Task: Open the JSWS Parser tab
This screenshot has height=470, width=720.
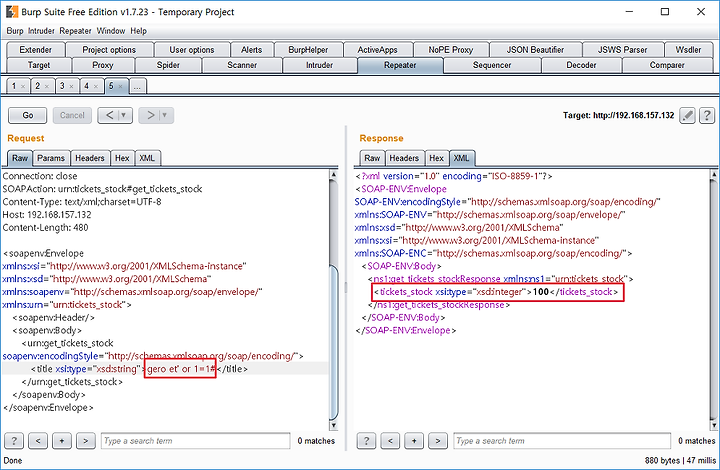Action: click(x=623, y=50)
